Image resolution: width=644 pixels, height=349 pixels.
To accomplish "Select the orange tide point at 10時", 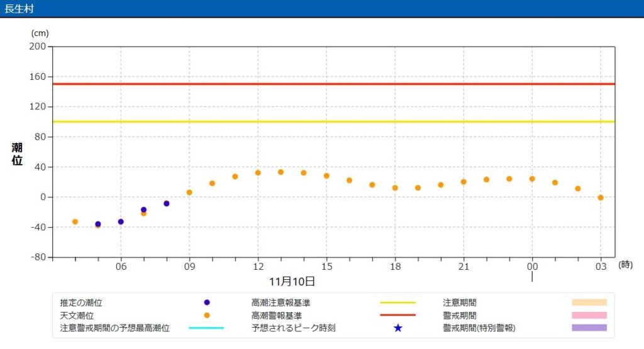I will 213,184.
